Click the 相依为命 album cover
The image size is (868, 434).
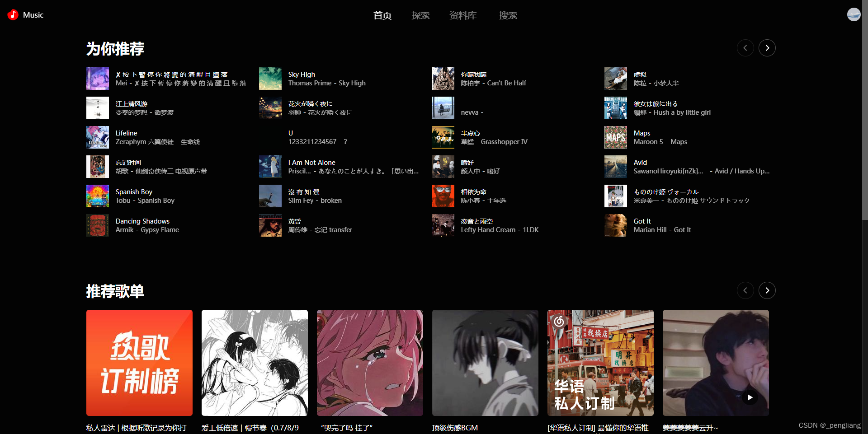click(x=443, y=196)
